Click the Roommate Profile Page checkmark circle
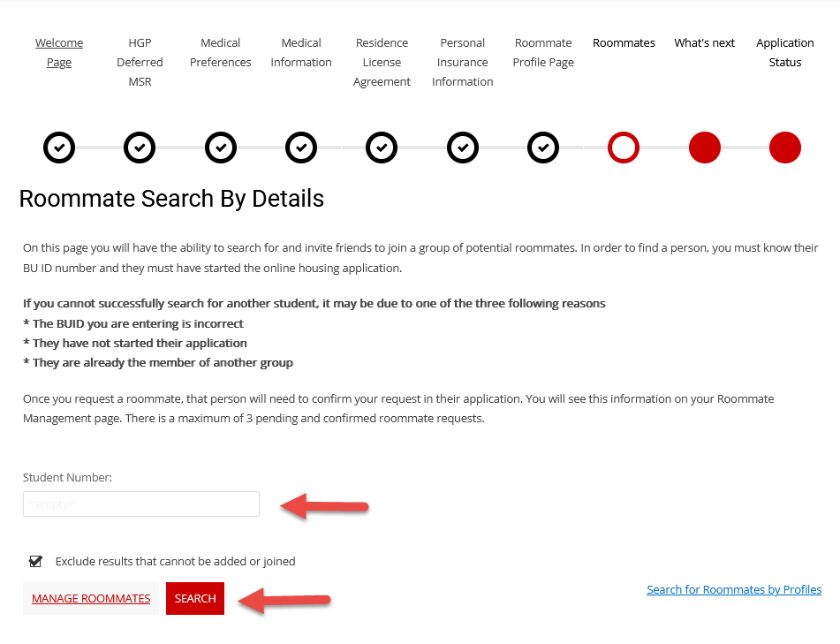This screenshot has width=840, height=644. tap(543, 148)
